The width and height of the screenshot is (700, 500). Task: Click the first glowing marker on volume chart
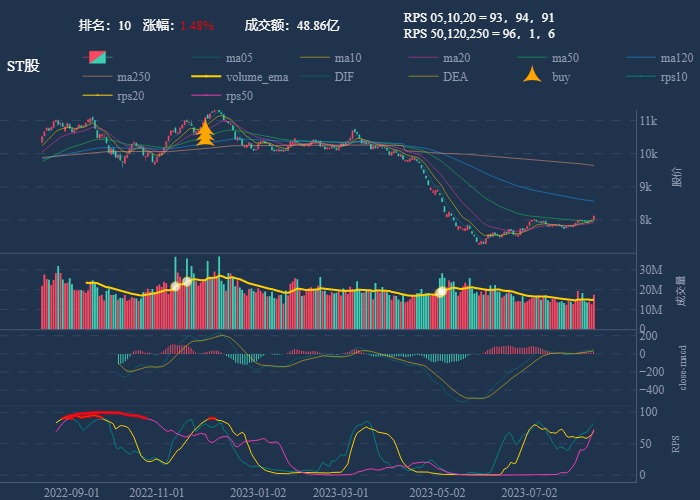click(176, 286)
